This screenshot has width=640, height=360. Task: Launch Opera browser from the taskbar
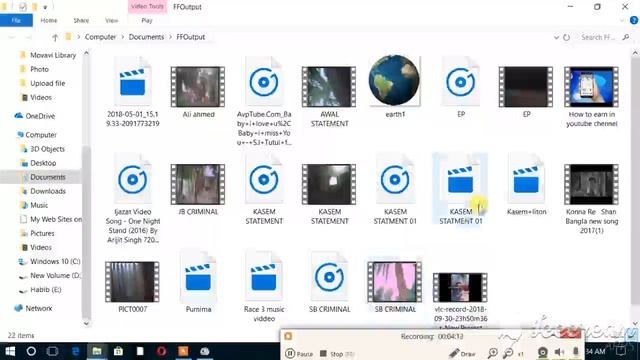pos(162,351)
